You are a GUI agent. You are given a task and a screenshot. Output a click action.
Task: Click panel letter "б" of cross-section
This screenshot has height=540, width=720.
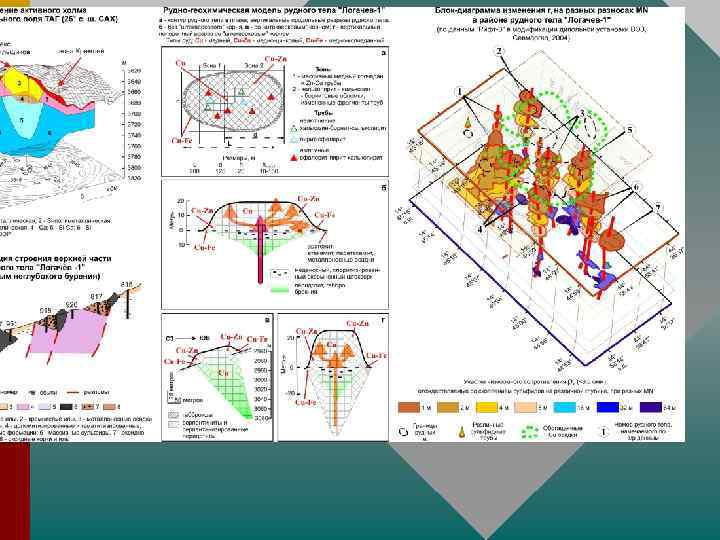click(x=384, y=187)
